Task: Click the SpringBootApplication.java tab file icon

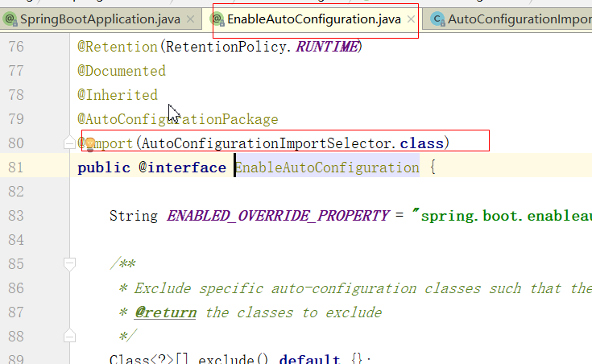Action: tap(10, 18)
